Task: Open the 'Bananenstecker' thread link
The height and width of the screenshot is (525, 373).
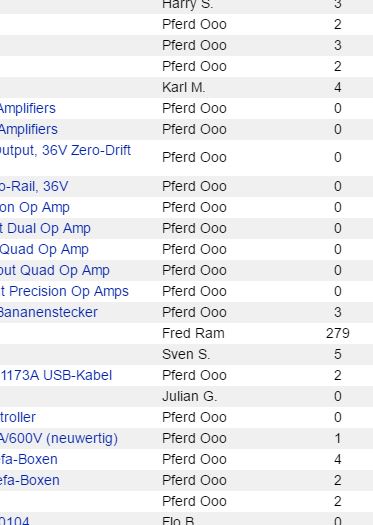Action: pyautogui.click(x=49, y=312)
